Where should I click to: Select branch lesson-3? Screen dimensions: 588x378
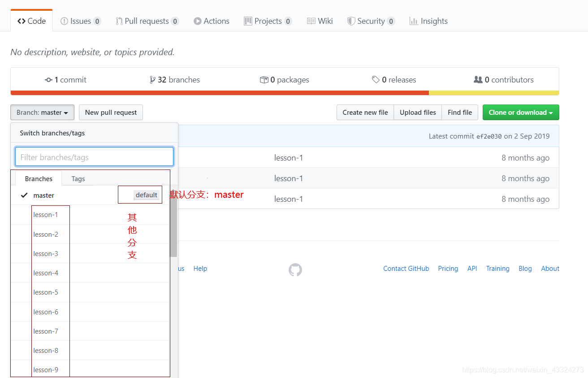(x=90, y=253)
